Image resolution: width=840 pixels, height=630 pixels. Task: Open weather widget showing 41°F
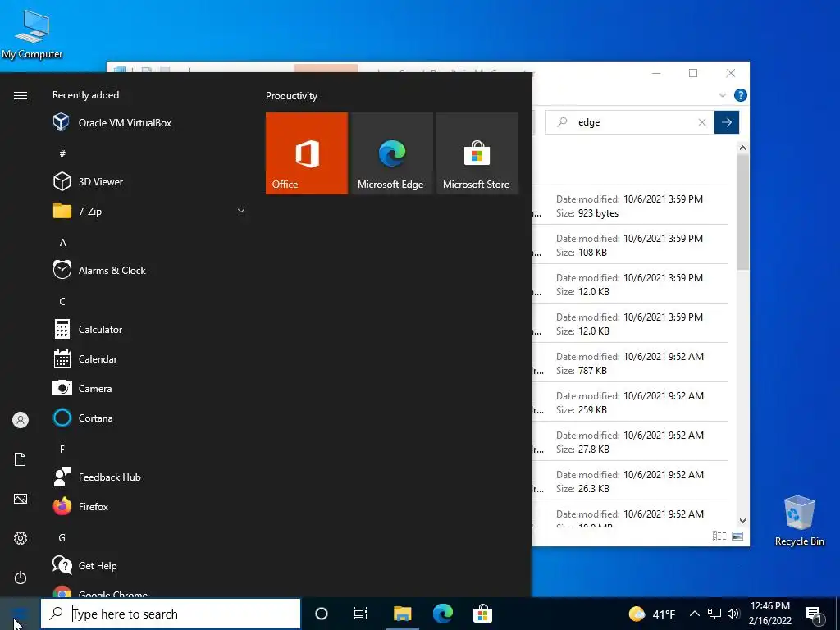pyautogui.click(x=652, y=614)
